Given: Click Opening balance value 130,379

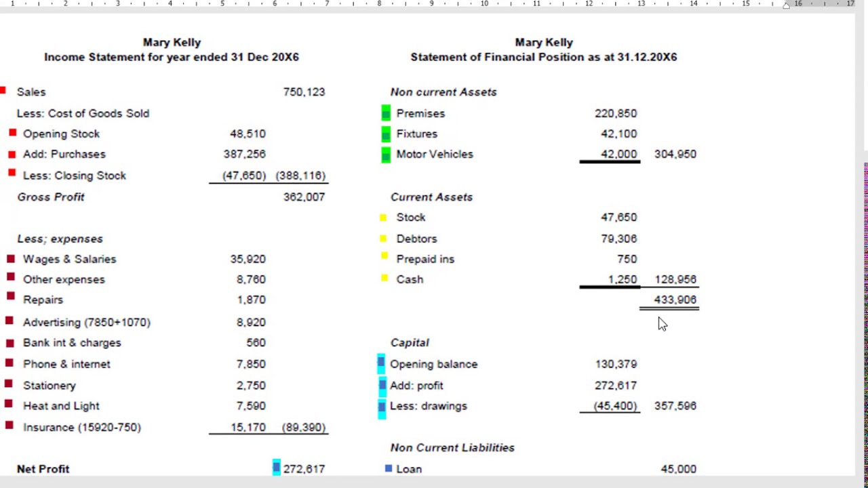Looking at the screenshot, I should coord(616,365).
